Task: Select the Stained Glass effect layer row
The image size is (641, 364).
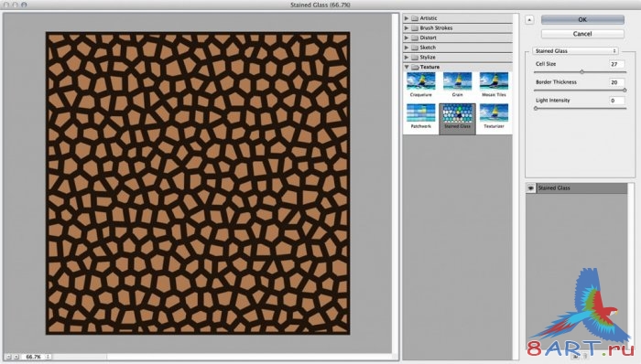Action: pyautogui.click(x=576, y=188)
